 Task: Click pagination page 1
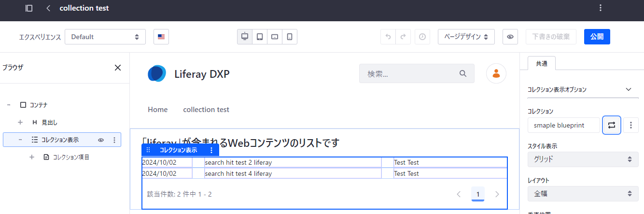coord(478,194)
